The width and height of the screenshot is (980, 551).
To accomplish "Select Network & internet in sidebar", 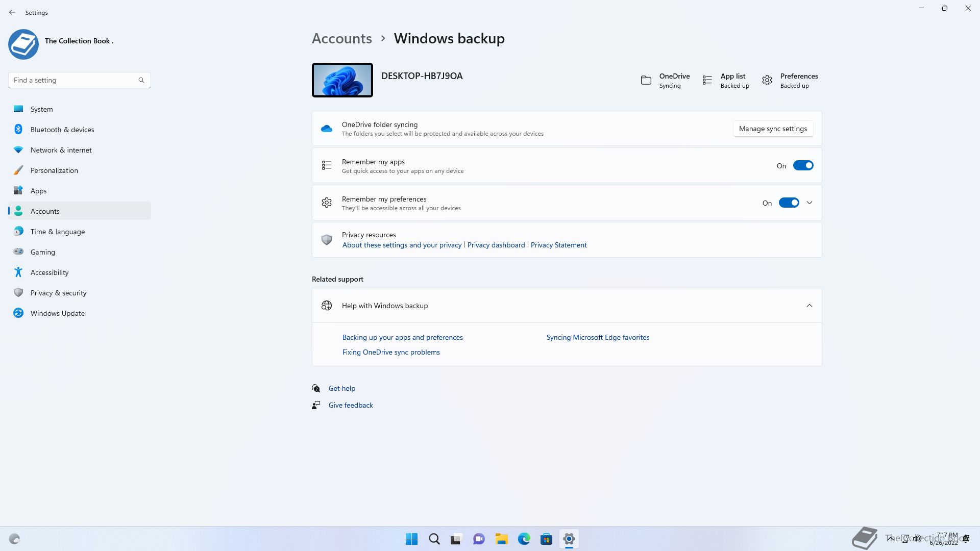I will pyautogui.click(x=80, y=150).
